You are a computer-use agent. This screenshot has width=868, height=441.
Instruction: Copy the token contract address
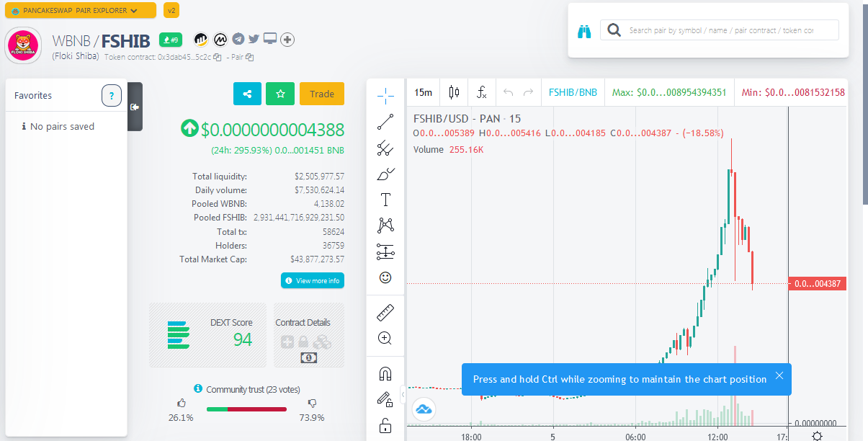(x=217, y=57)
